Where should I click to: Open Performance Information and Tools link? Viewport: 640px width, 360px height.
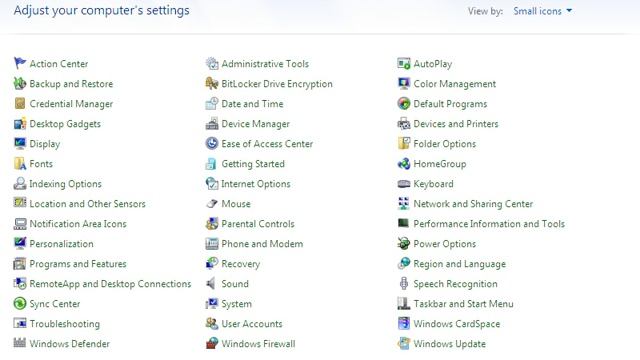pos(489,224)
